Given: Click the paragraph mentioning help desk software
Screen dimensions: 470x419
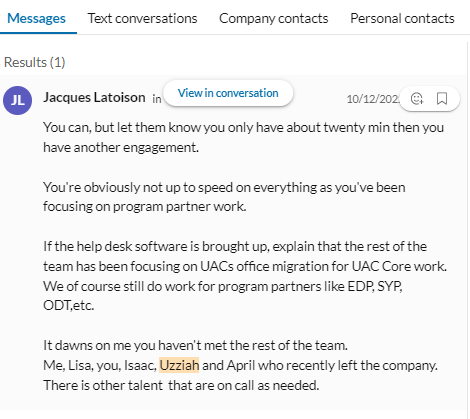Looking at the screenshot, I should click(x=245, y=276).
